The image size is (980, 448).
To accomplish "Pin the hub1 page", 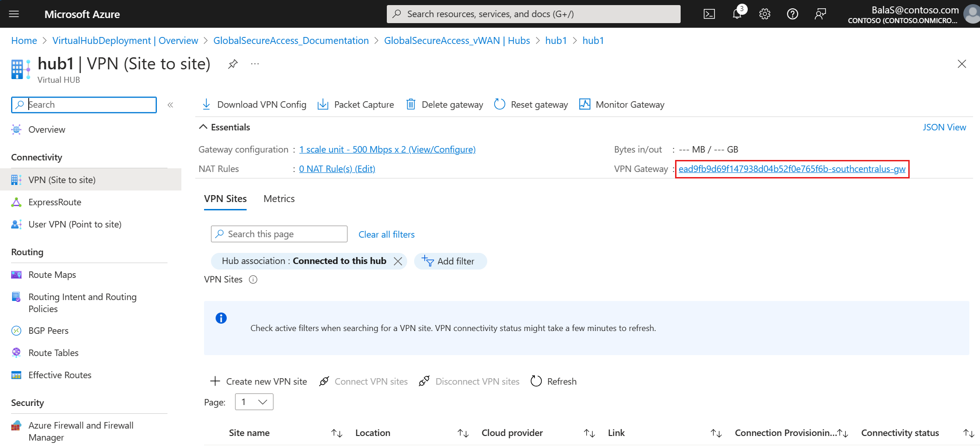I will (233, 64).
